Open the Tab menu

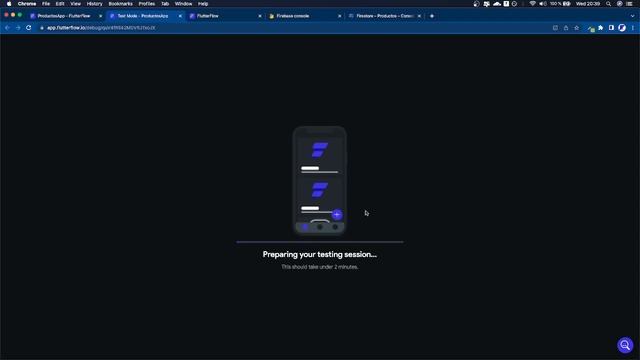pyautogui.click(x=165, y=4)
